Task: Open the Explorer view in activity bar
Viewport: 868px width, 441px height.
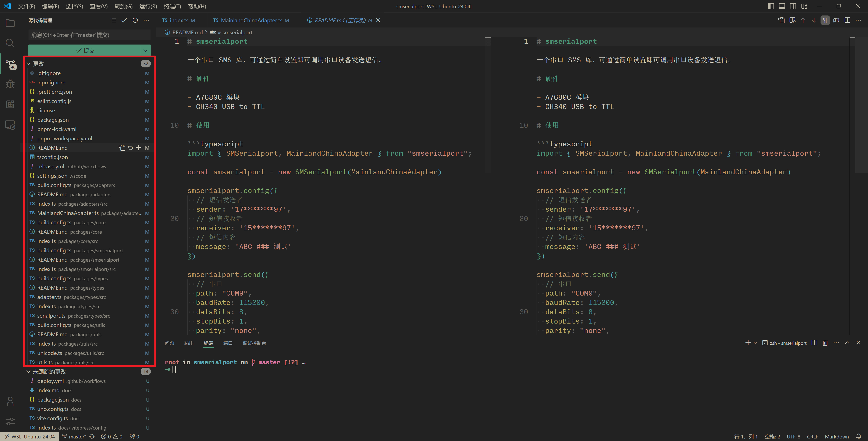Action: coord(10,23)
